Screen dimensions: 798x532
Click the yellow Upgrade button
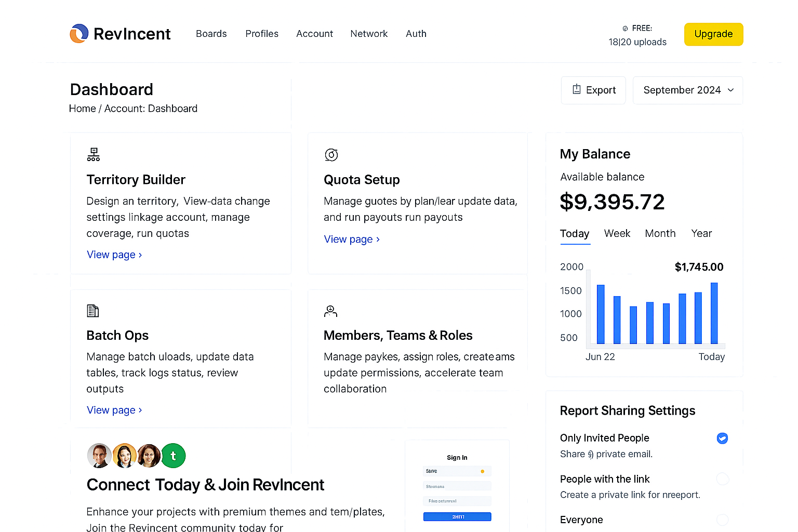tap(713, 34)
